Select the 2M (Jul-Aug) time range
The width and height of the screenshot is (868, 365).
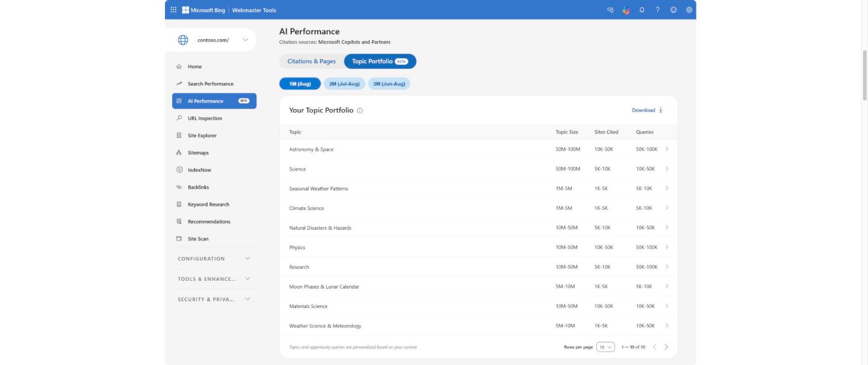point(344,84)
